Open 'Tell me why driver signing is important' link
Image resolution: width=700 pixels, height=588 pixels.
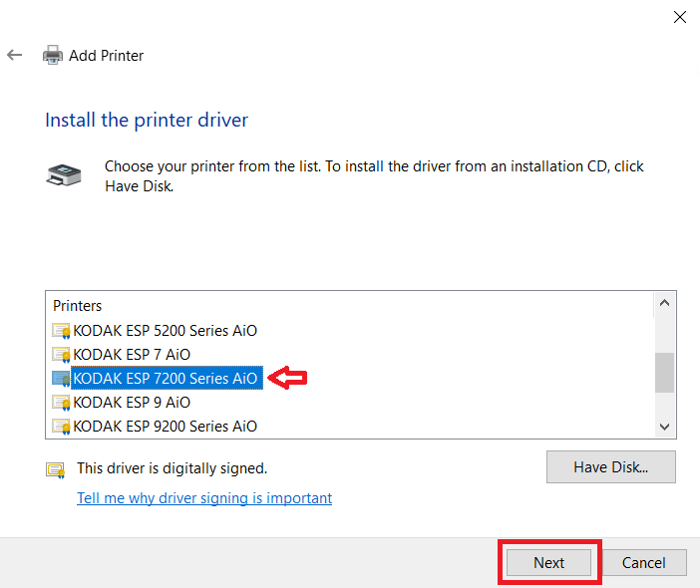coord(204,498)
